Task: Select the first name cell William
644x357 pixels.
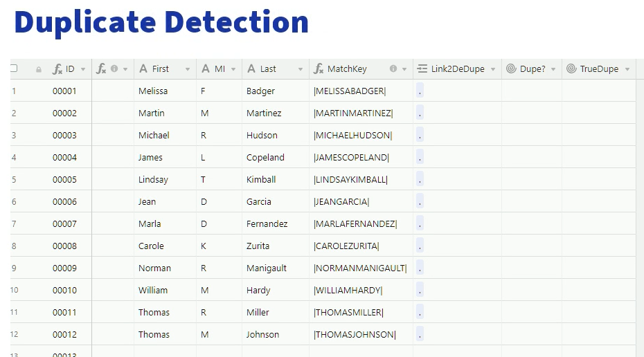Action: click(165, 290)
